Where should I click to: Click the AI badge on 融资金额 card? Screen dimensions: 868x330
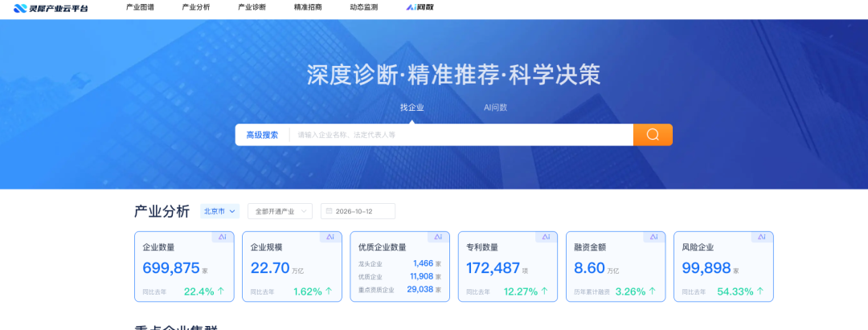point(654,237)
